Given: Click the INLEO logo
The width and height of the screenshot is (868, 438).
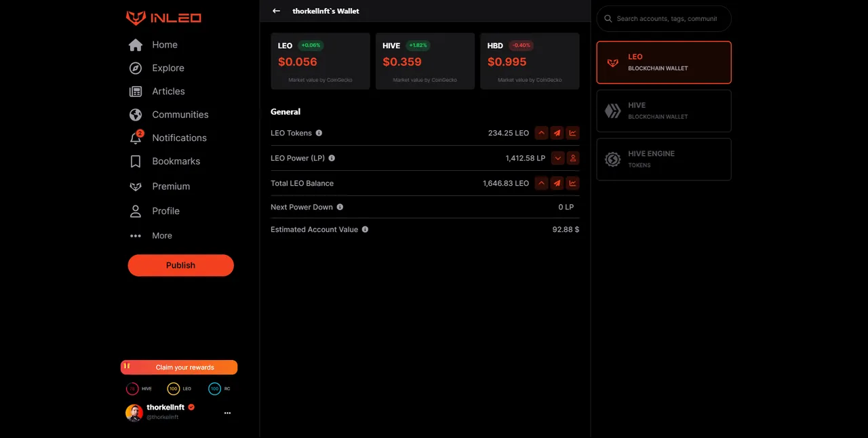Looking at the screenshot, I should (x=163, y=18).
